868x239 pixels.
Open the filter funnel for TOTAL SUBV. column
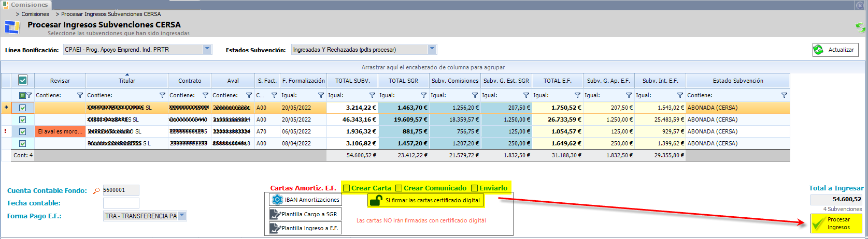click(x=372, y=95)
